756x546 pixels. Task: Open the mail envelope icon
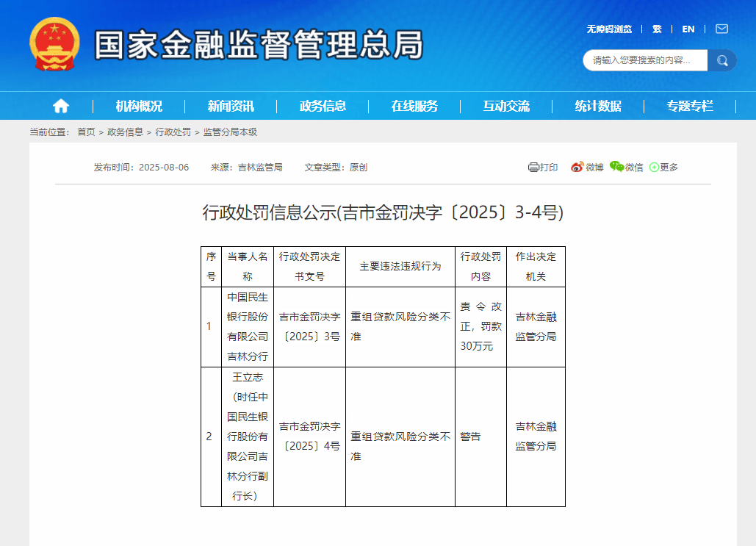point(721,29)
